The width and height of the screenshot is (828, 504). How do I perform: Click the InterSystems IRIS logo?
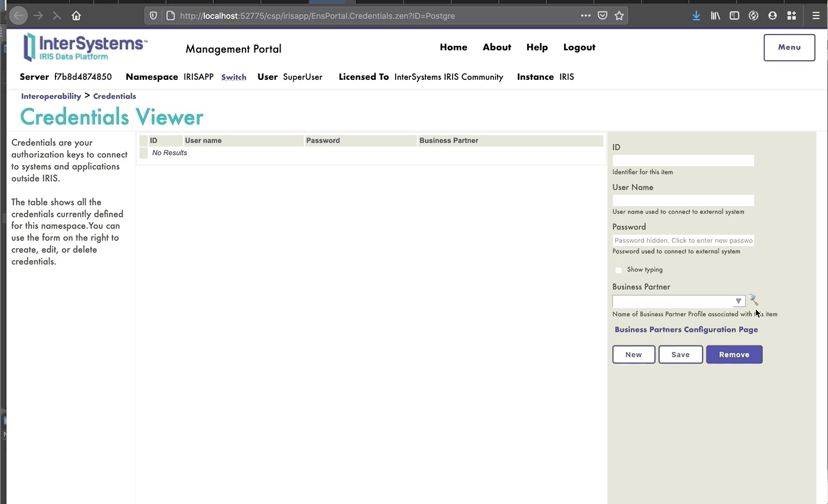[85, 47]
